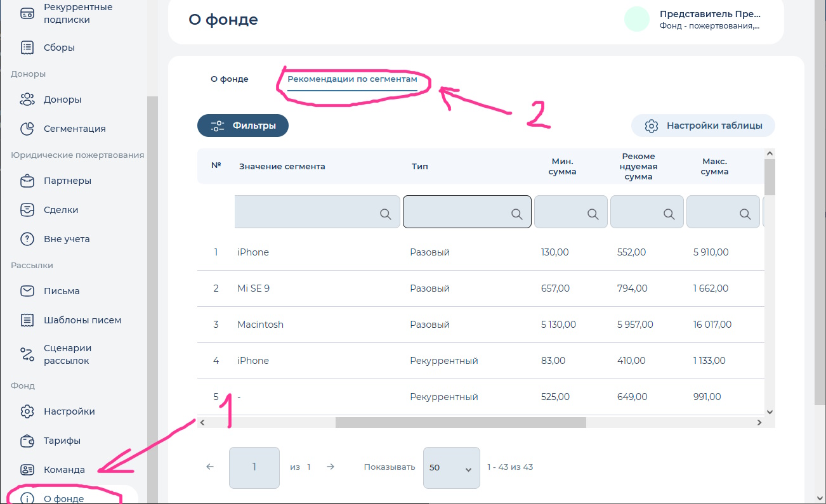Open the Фильтры button
This screenshot has height=504, width=826.
coord(243,126)
